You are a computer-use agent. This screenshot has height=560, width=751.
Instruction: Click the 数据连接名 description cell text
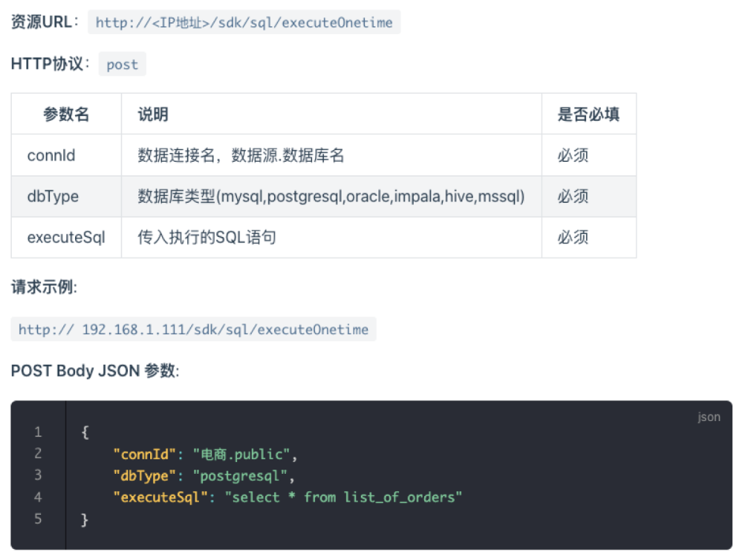coord(241,155)
